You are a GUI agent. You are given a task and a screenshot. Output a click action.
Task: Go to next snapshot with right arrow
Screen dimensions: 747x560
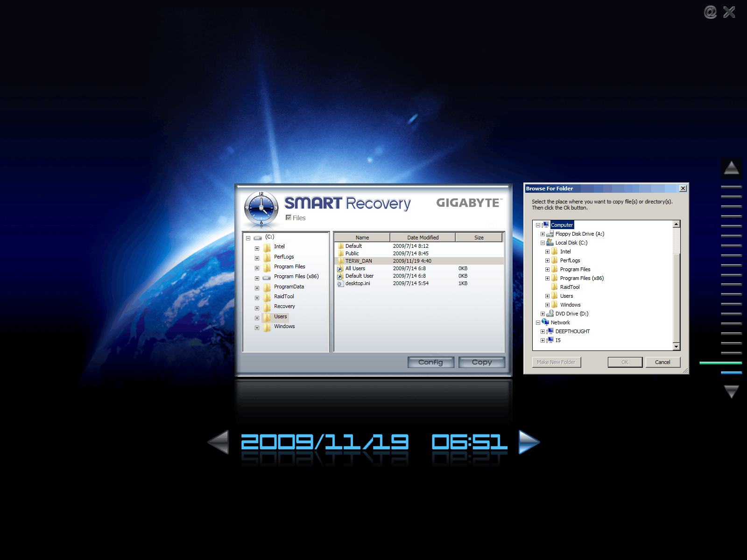coord(529,442)
